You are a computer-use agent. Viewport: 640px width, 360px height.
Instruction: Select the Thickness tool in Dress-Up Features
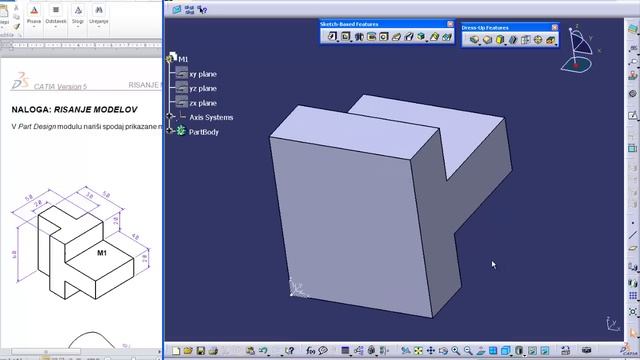click(525, 40)
